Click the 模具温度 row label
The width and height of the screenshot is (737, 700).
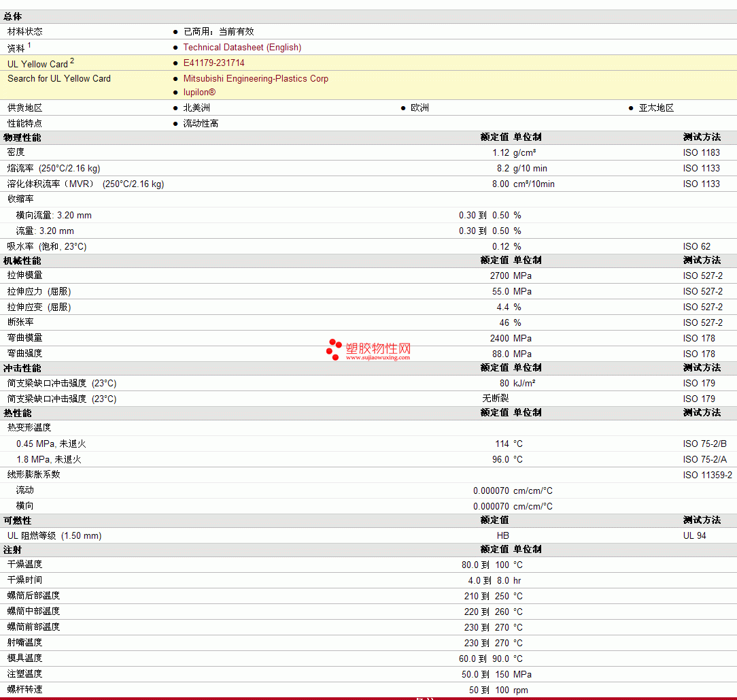point(25,658)
